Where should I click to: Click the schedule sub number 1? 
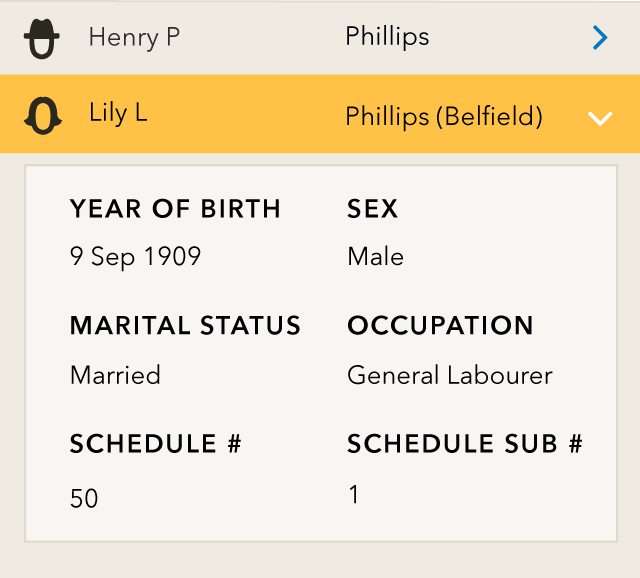coord(353,494)
